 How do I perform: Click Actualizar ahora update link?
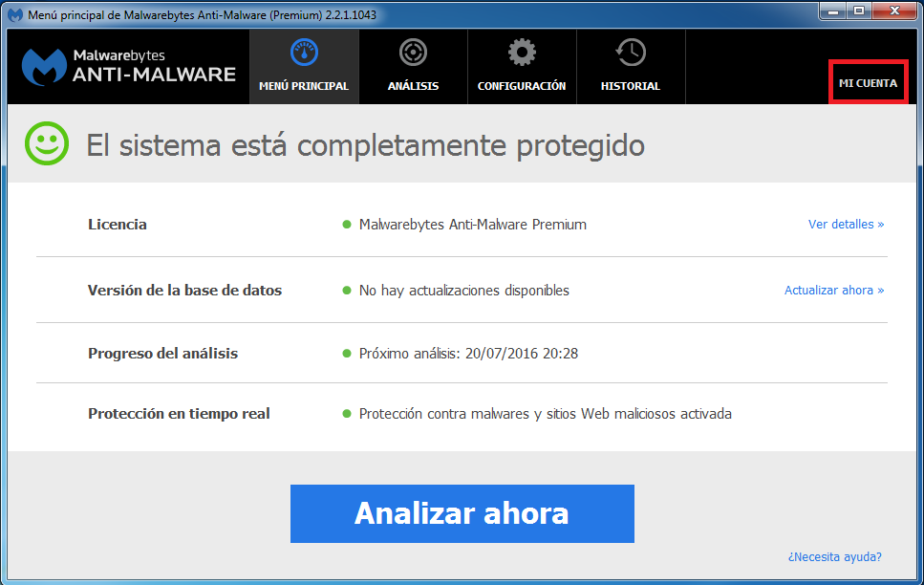pyautogui.click(x=834, y=291)
